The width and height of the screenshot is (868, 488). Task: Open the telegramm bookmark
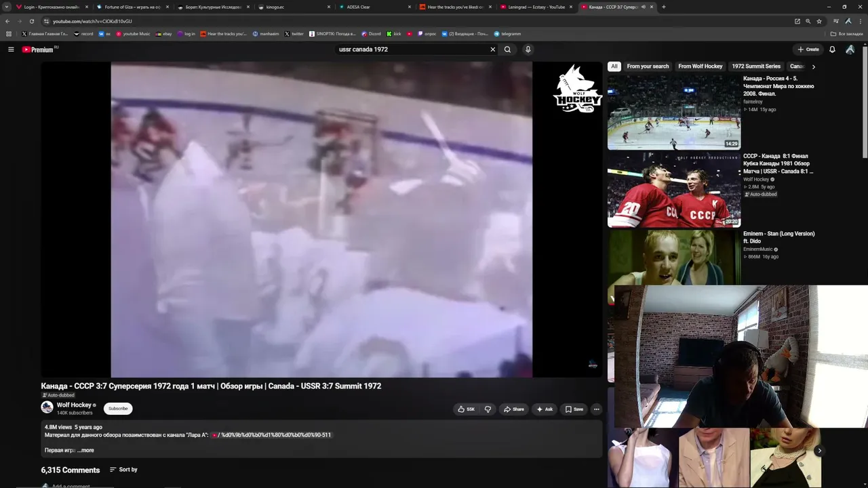coord(507,34)
